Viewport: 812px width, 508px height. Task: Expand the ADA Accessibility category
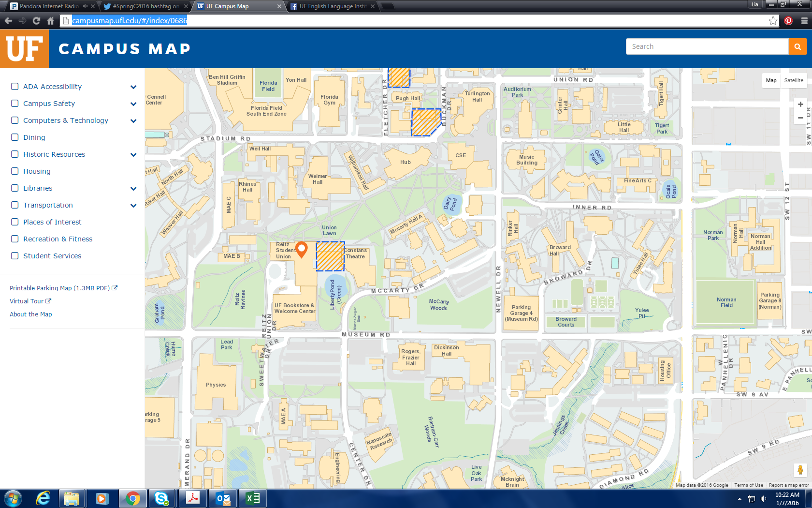[133, 87]
